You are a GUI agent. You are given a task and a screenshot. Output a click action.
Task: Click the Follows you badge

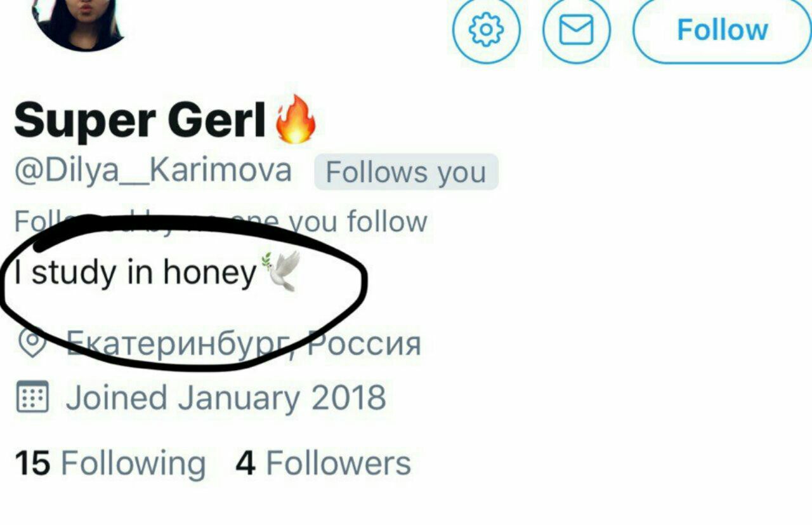(406, 173)
